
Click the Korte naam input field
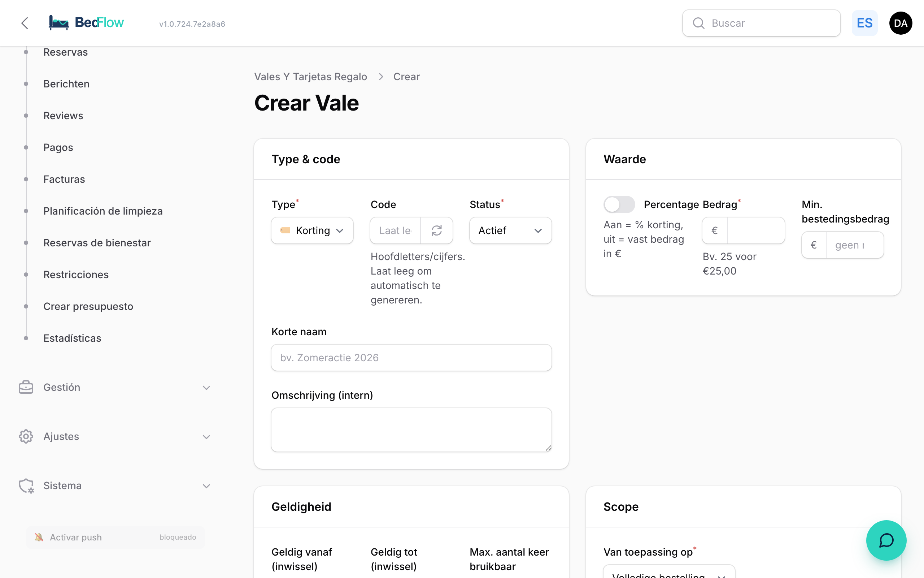[411, 357]
